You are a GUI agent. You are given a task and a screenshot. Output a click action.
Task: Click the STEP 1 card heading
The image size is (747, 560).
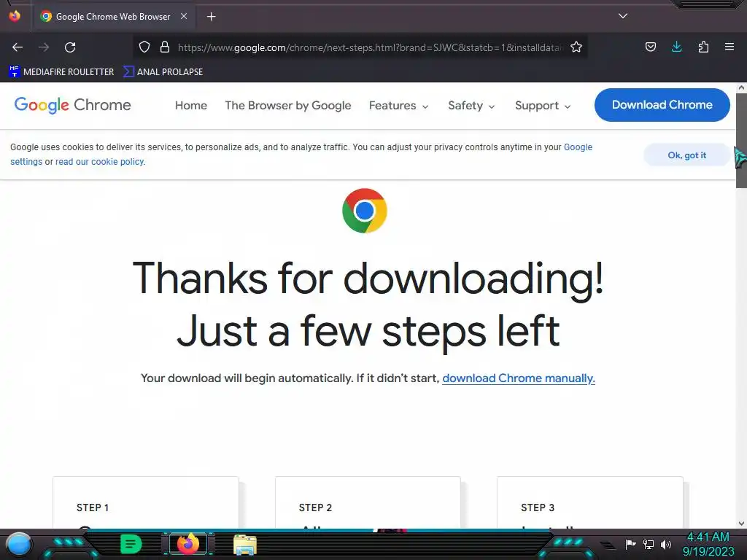coord(93,507)
